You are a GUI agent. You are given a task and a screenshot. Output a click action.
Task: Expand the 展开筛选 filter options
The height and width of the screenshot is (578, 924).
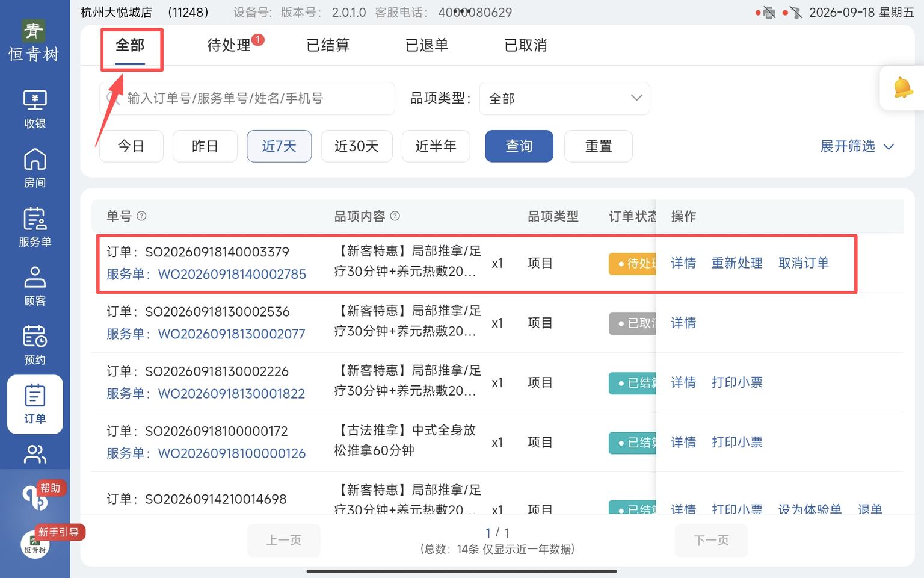tap(857, 146)
